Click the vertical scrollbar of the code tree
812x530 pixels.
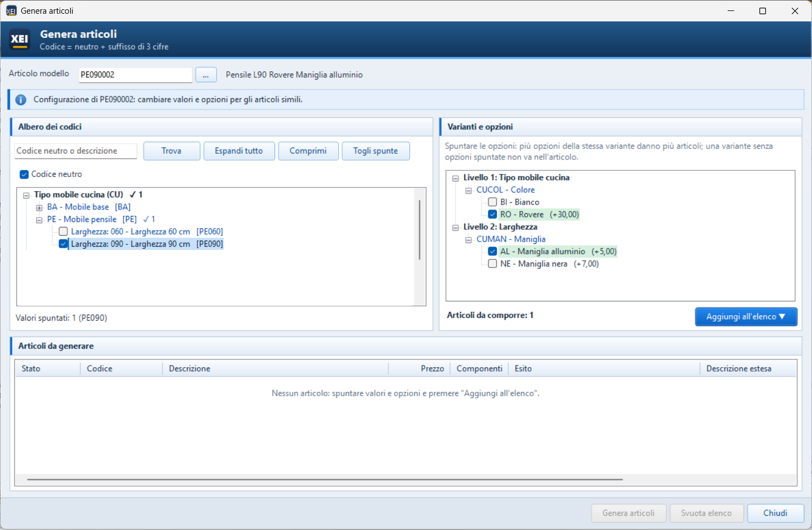click(420, 230)
